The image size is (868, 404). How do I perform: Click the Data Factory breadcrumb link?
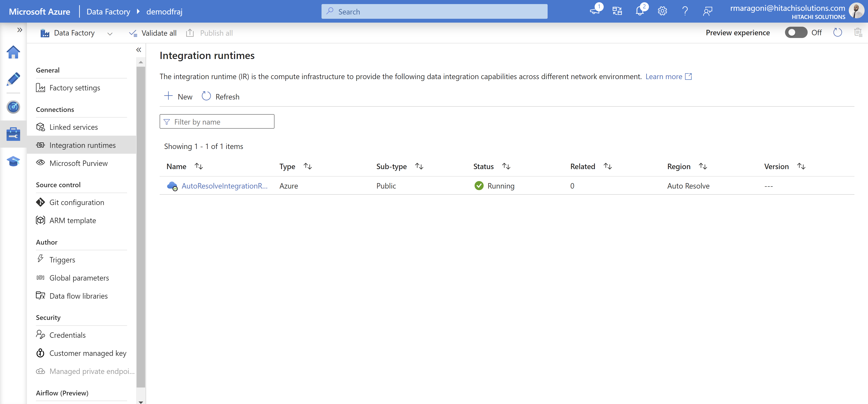(108, 12)
